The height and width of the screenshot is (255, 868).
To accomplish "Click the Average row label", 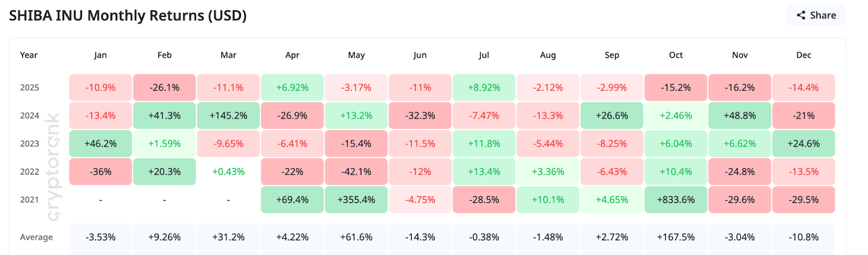I will tap(36, 237).
